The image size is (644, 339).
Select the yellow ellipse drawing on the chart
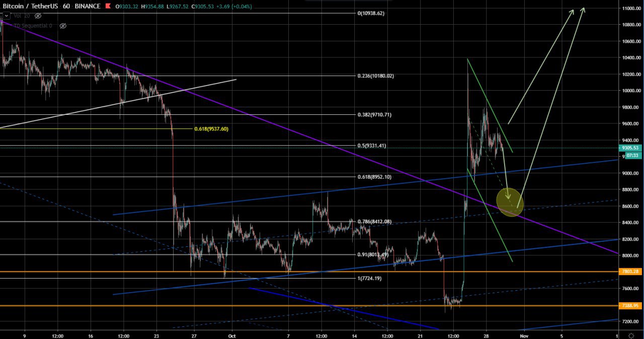(x=510, y=202)
